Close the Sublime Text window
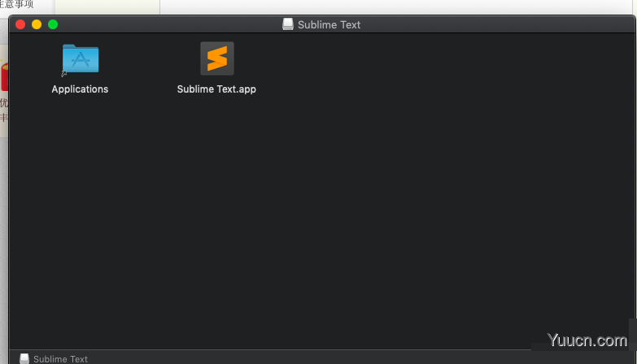The width and height of the screenshot is (637, 364). [x=20, y=24]
